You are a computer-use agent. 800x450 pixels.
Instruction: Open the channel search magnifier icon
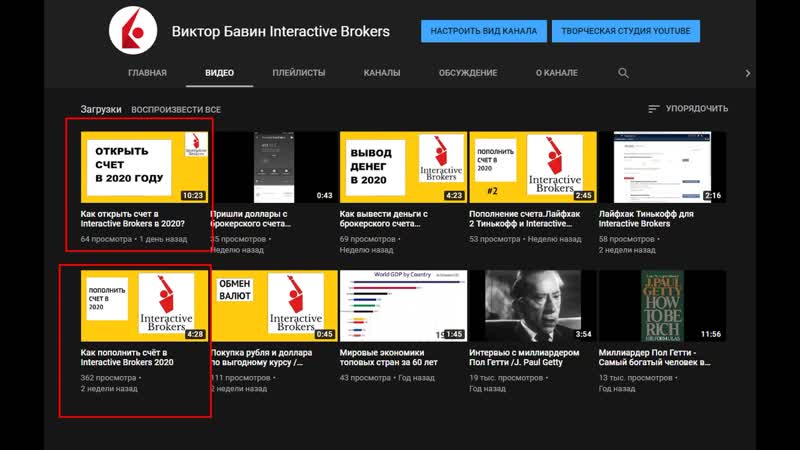coord(623,73)
